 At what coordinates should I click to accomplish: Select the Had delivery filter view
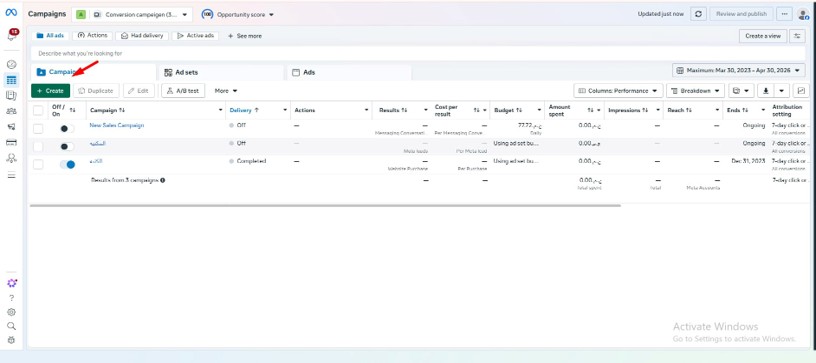click(142, 36)
